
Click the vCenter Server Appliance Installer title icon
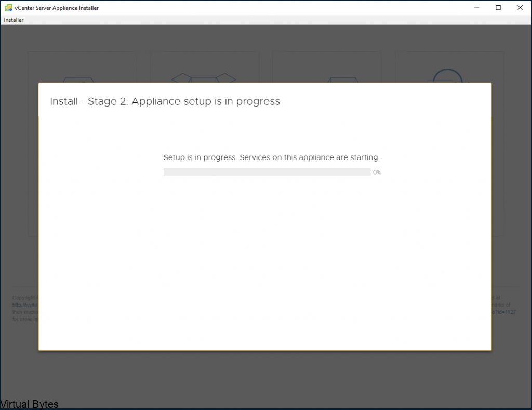tap(8, 8)
